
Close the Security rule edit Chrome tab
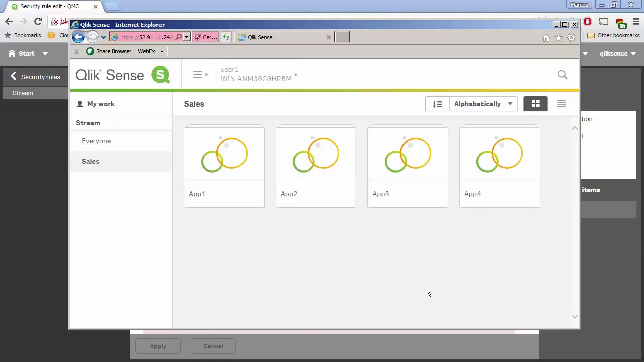(x=95, y=7)
